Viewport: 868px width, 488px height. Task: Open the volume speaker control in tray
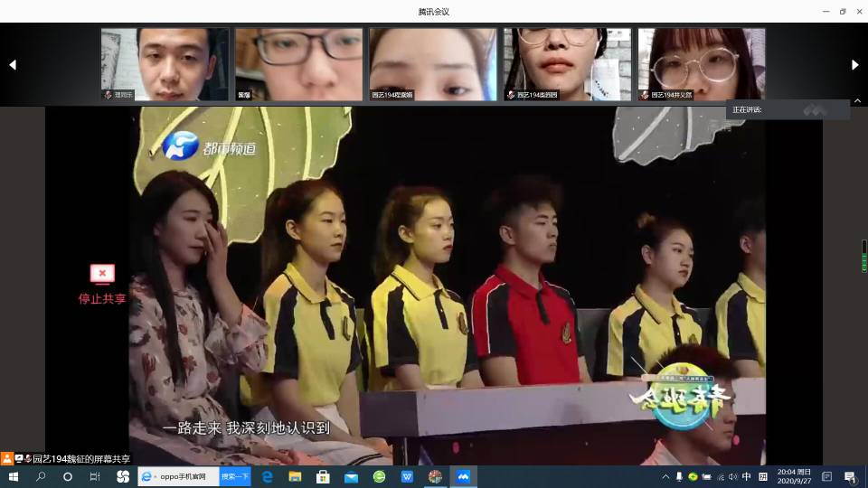point(732,476)
